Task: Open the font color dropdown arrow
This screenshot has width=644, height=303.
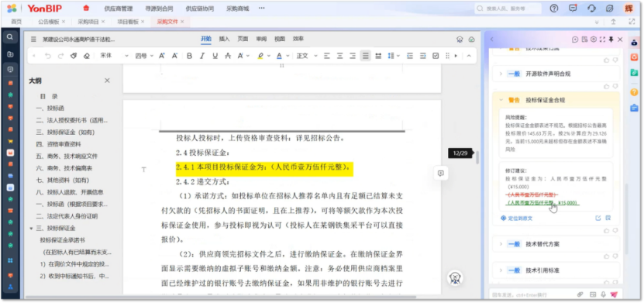Action: point(288,56)
